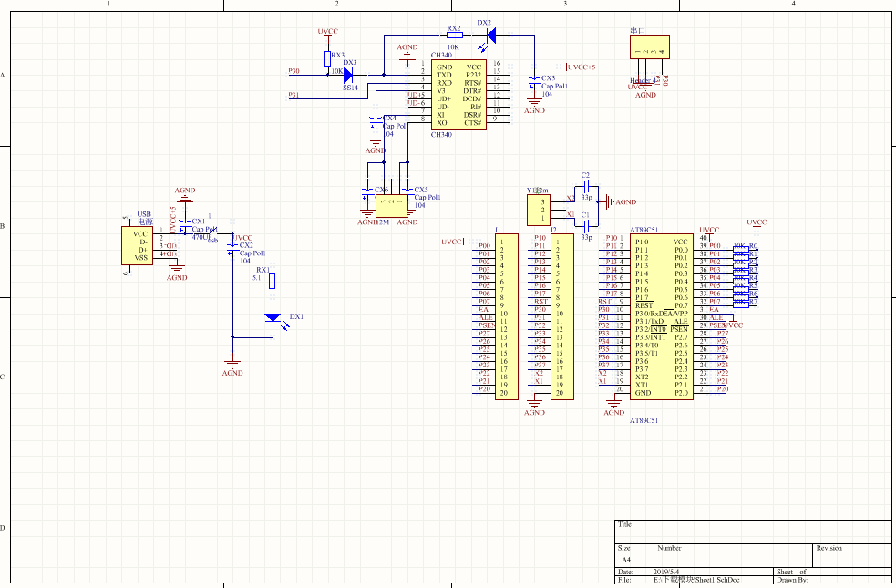This screenshot has height=588, width=896.
Task: Click the CX4 capacitor designator label
Action: (x=390, y=119)
